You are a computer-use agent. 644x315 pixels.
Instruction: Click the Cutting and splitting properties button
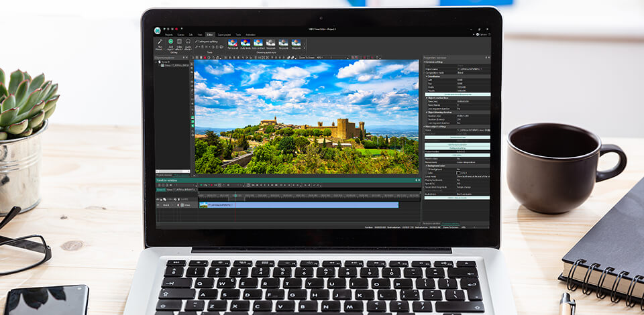457,148
